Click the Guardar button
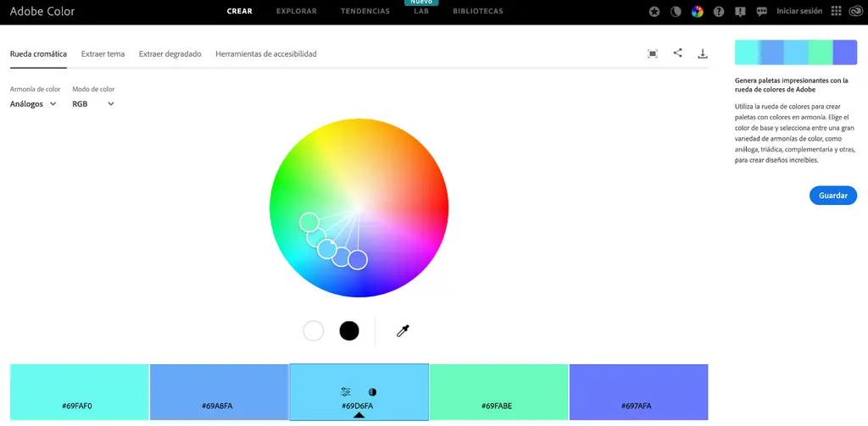868x426 pixels. [x=833, y=196]
